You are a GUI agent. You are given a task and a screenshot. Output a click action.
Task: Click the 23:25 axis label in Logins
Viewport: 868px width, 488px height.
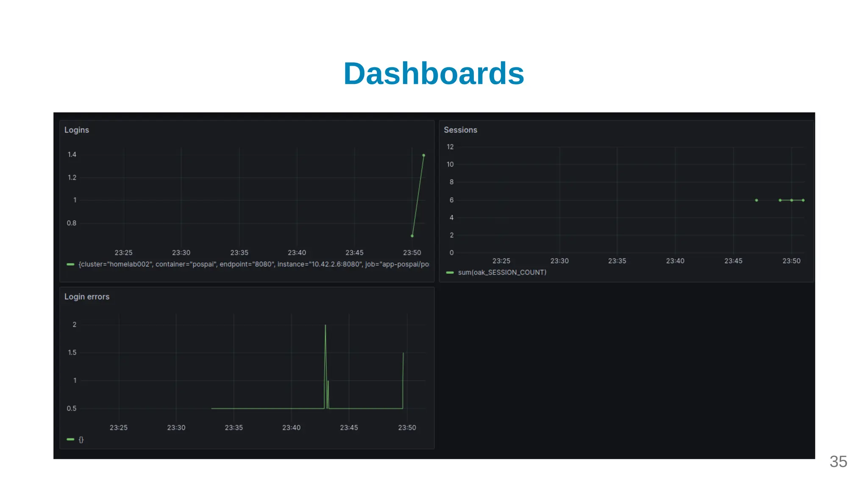tap(123, 253)
